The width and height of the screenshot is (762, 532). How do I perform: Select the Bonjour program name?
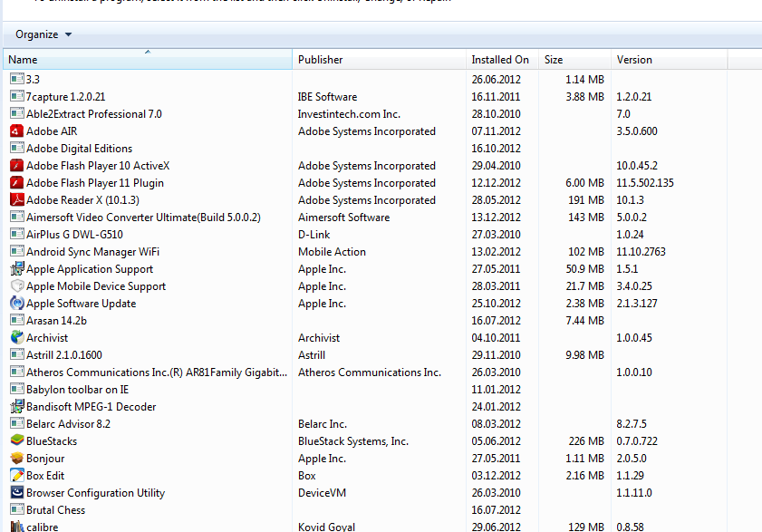tap(45, 458)
